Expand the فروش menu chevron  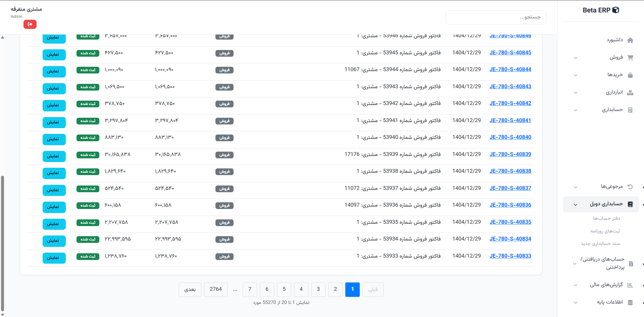(576, 58)
